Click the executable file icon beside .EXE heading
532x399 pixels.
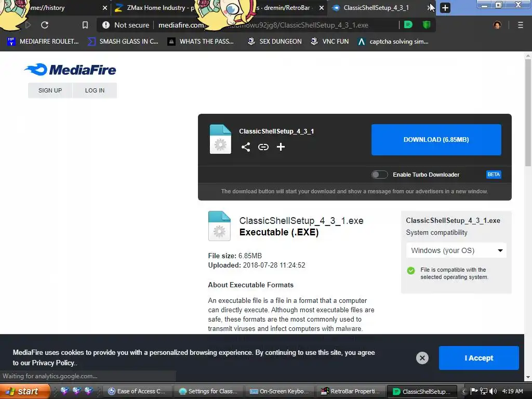tap(219, 226)
